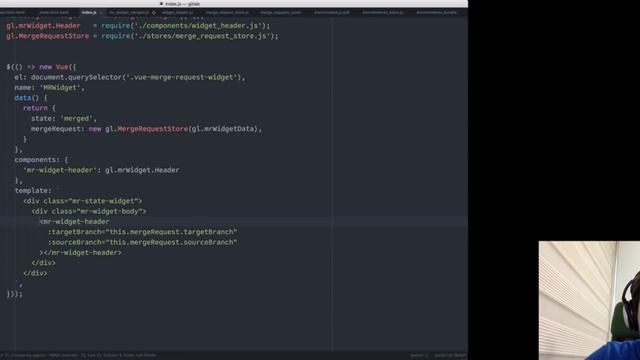Click the index.js window title text

(x=182, y=4)
